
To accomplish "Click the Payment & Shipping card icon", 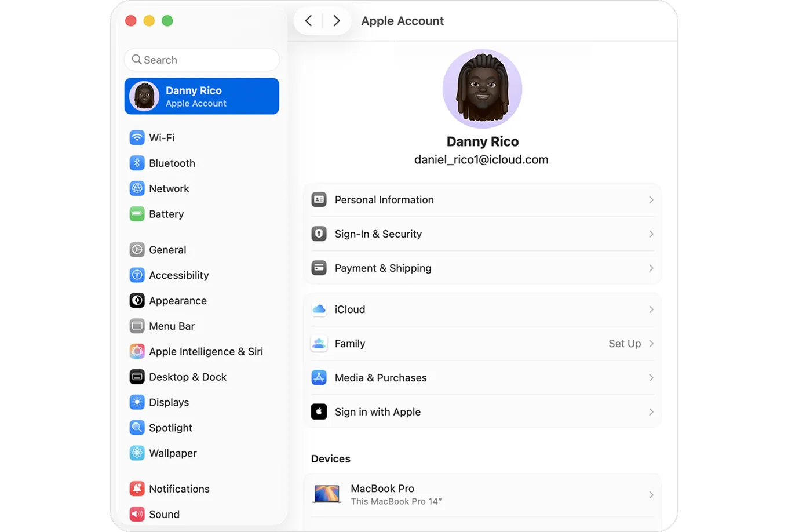I will coord(319,268).
